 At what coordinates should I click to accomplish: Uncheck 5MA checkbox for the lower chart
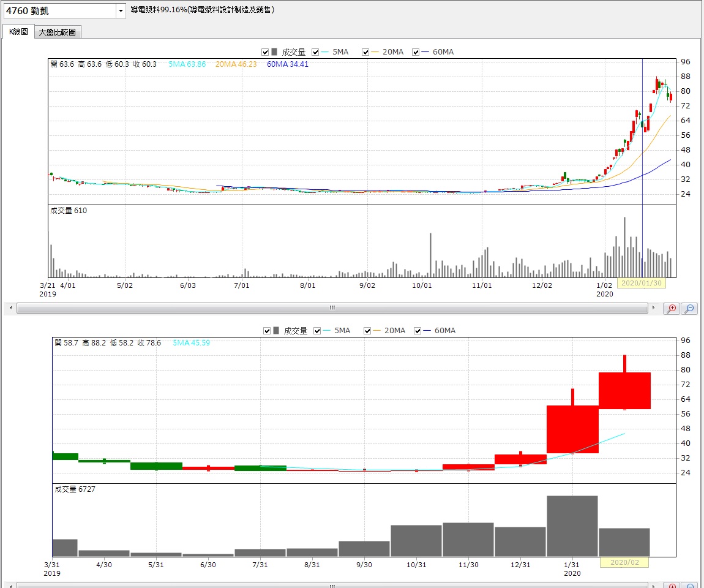(x=317, y=331)
